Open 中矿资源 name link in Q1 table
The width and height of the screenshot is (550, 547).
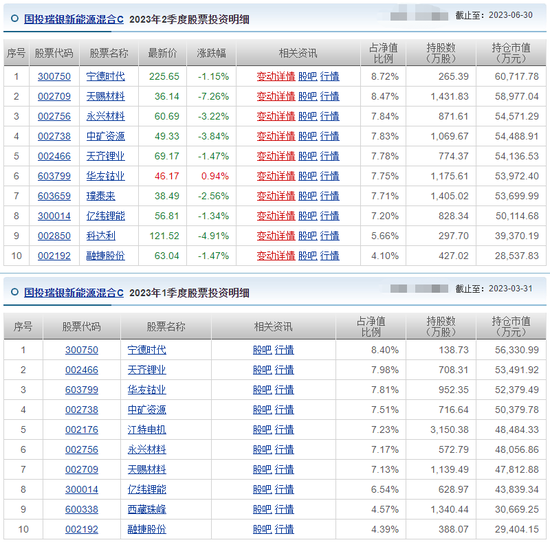147,410
